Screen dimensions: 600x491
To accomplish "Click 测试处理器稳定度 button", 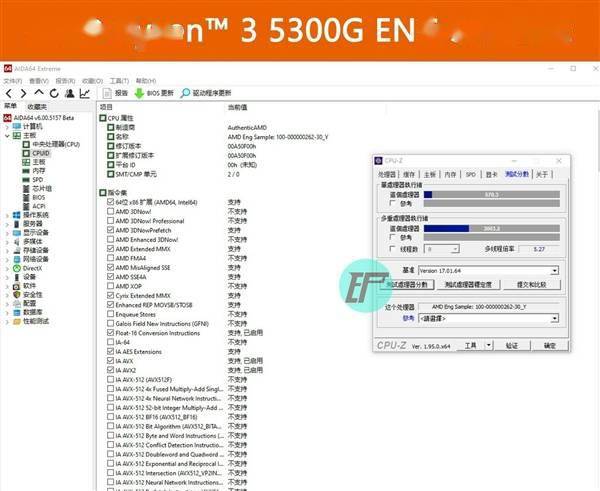I will (468, 285).
